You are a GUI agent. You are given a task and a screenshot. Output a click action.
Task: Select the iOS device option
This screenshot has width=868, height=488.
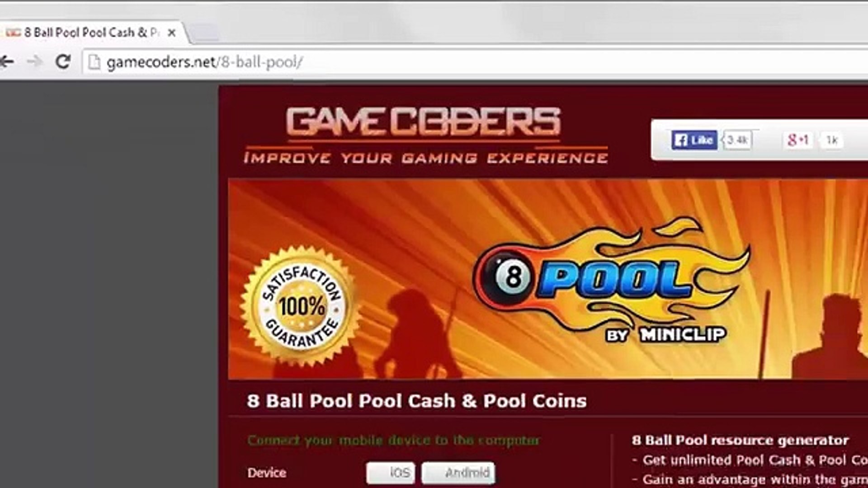[391, 473]
